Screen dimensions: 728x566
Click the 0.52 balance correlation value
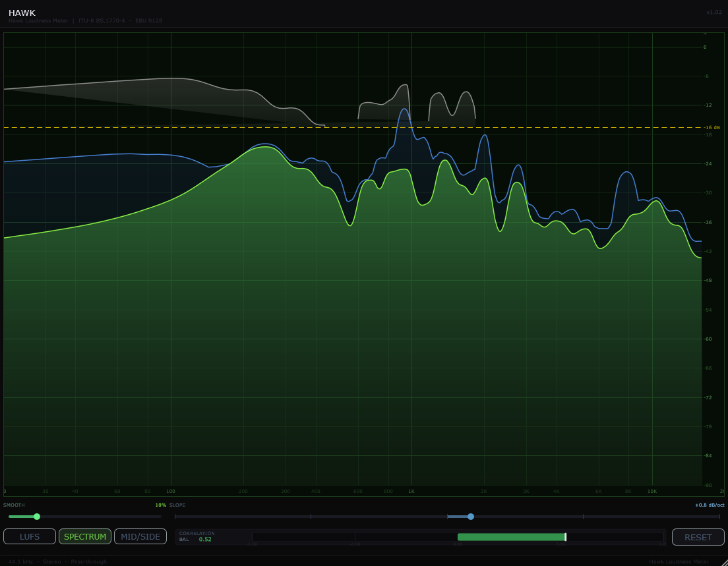(x=205, y=539)
